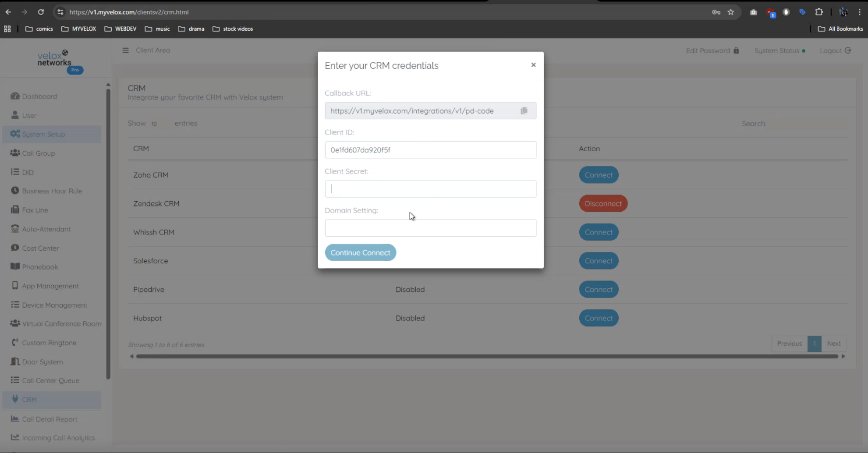Close the CRM credentials dialog
868x453 pixels.
533,65
